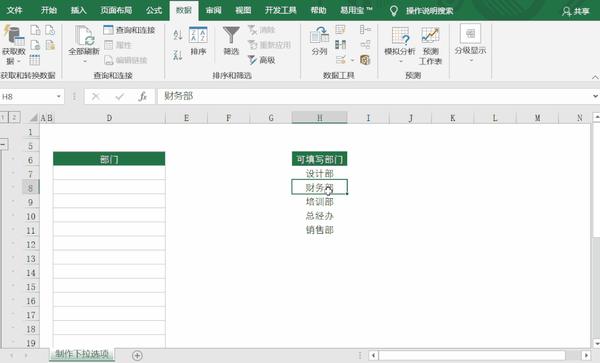The height and width of the screenshot is (363, 600).
Task: Click the Cancel (X) formula bar button
Action: [96, 96]
